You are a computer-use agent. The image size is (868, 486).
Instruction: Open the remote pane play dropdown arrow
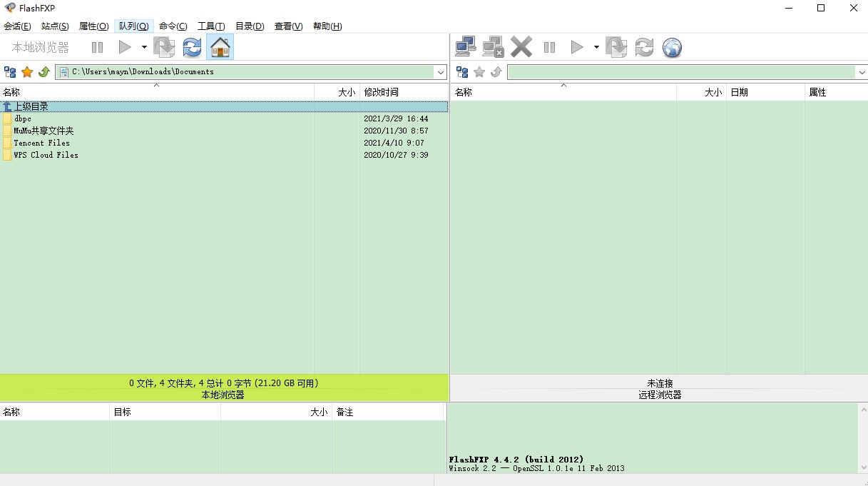coord(596,48)
